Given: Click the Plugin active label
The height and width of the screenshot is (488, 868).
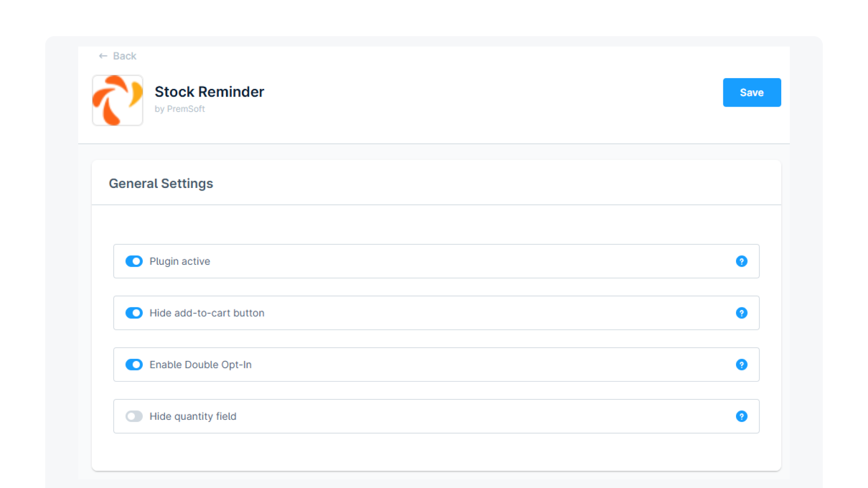Looking at the screenshot, I should click(x=179, y=261).
